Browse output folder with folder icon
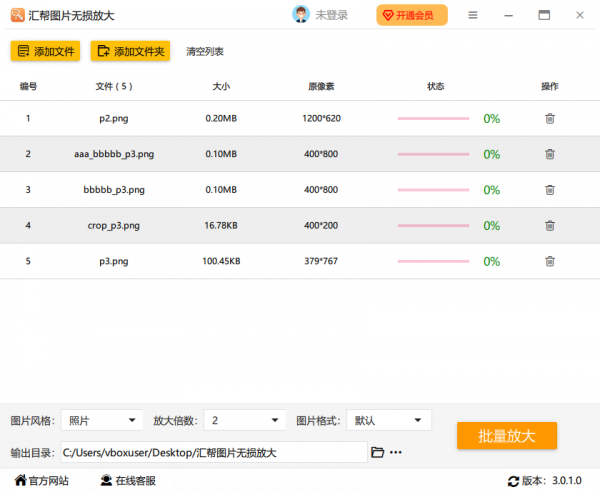The image size is (600, 492). point(377,453)
